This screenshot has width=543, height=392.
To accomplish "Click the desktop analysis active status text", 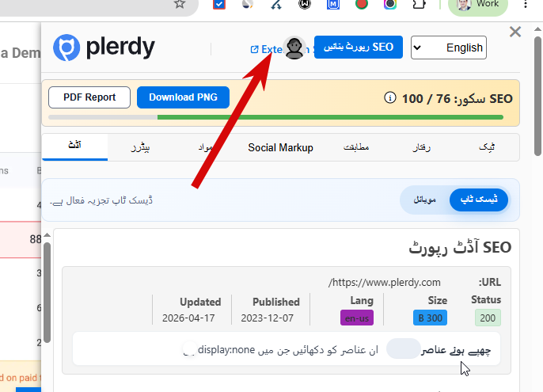I will tap(101, 200).
